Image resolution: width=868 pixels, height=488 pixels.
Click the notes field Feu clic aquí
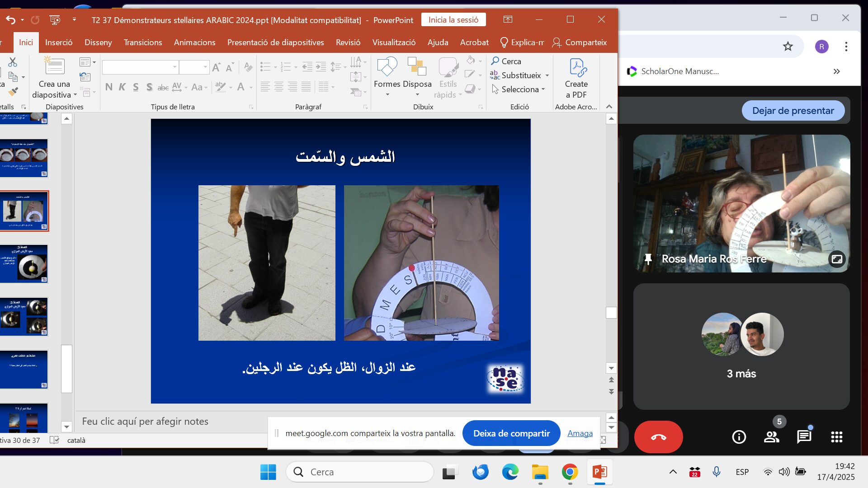145,422
